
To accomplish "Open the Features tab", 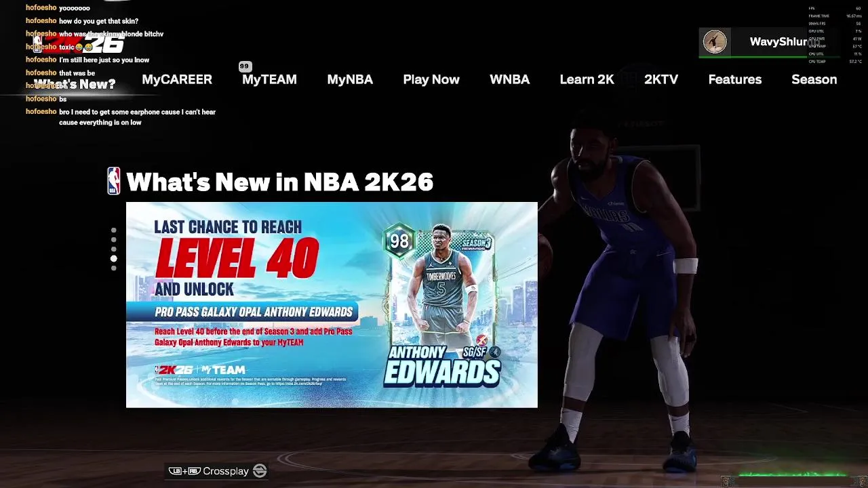I will click(734, 79).
